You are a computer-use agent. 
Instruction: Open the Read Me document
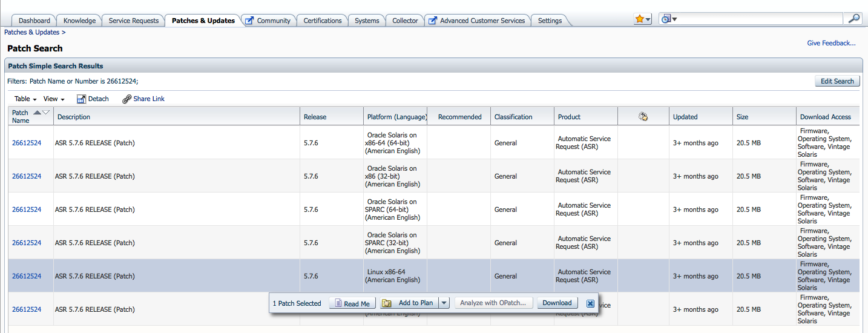[x=352, y=303]
